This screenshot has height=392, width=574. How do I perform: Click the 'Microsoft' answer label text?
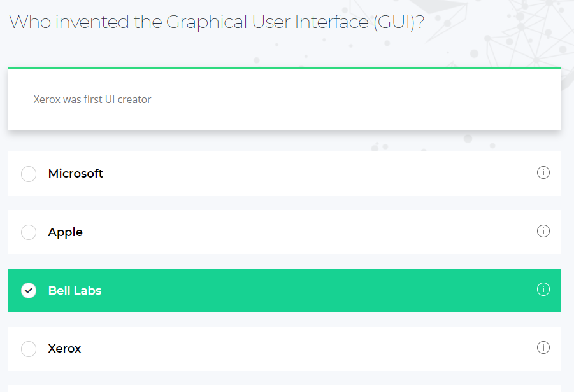[x=75, y=174]
